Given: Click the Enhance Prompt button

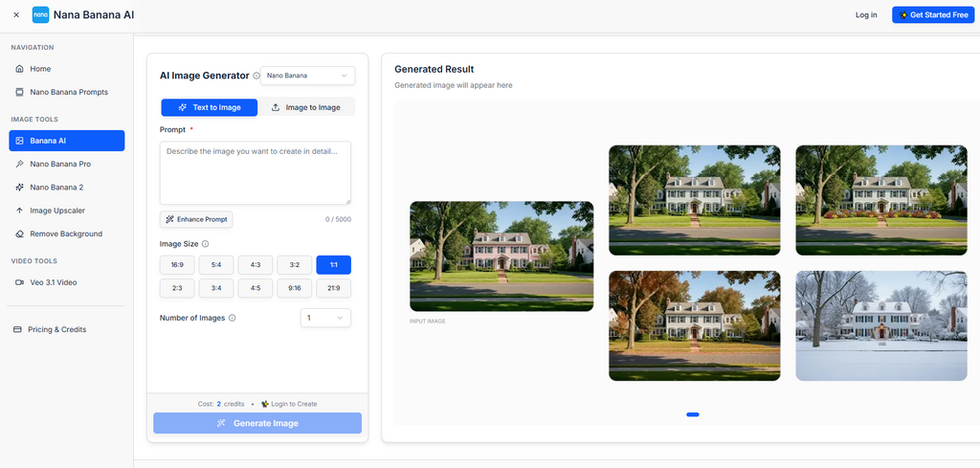Looking at the screenshot, I should click(x=196, y=219).
